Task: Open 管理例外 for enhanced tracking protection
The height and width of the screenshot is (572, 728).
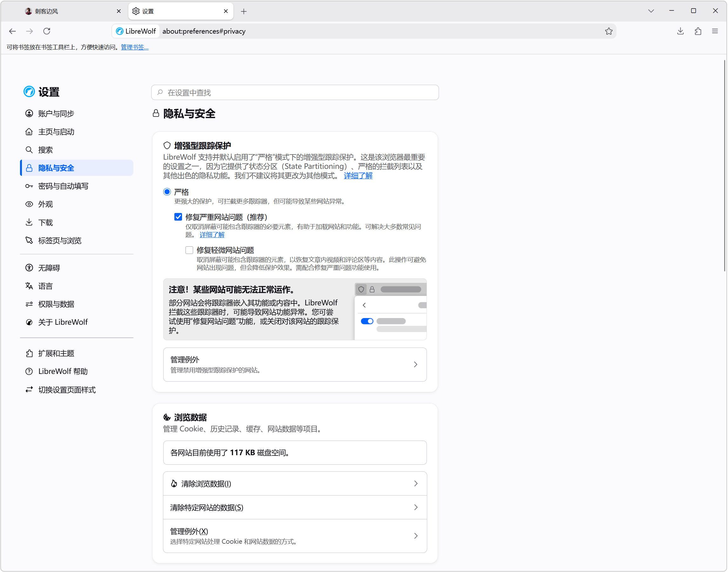Action: tap(295, 364)
